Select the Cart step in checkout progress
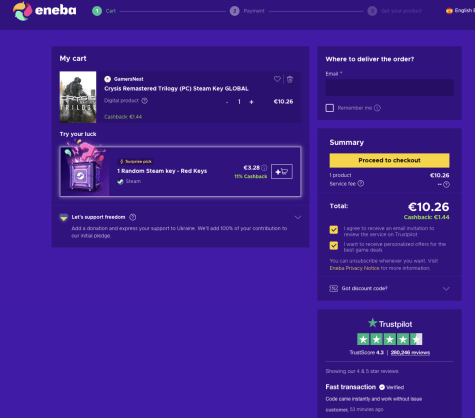 pyautogui.click(x=104, y=11)
